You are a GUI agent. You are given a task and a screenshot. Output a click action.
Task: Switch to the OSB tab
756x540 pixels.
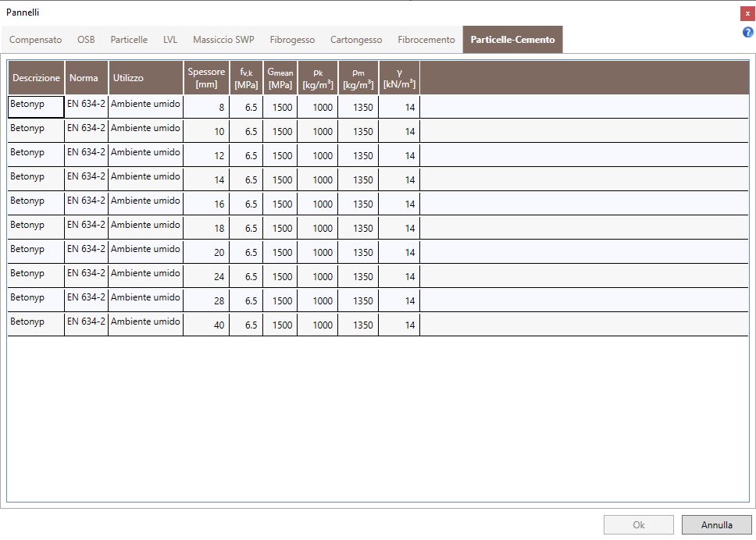pos(86,40)
